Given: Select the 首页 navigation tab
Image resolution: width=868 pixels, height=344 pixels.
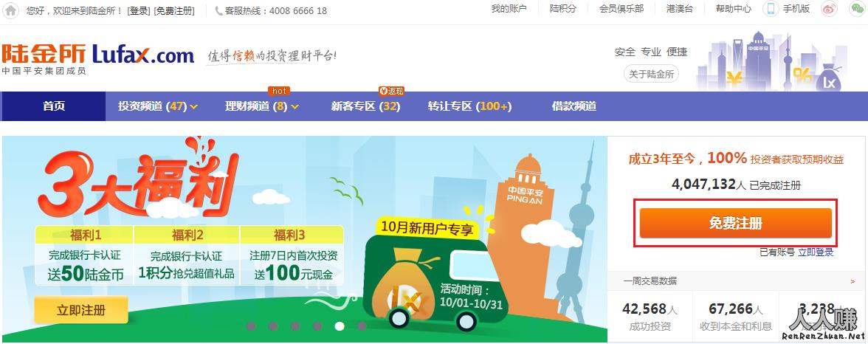Looking at the screenshot, I should [54, 106].
